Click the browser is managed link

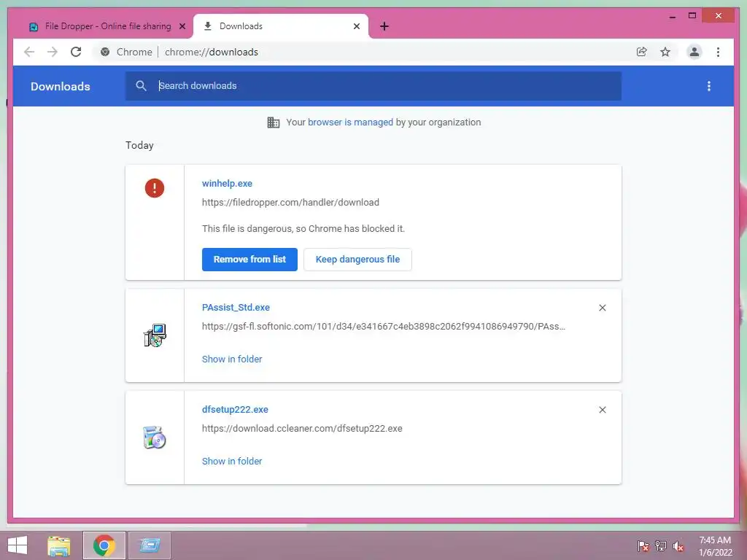tap(351, 122)
